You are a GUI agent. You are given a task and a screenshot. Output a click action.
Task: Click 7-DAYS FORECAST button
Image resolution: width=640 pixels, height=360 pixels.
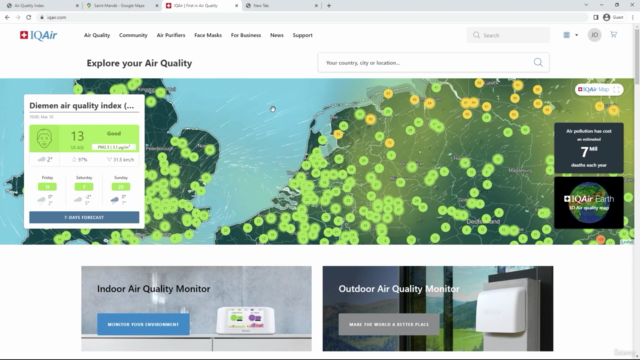tap(84, 217)
